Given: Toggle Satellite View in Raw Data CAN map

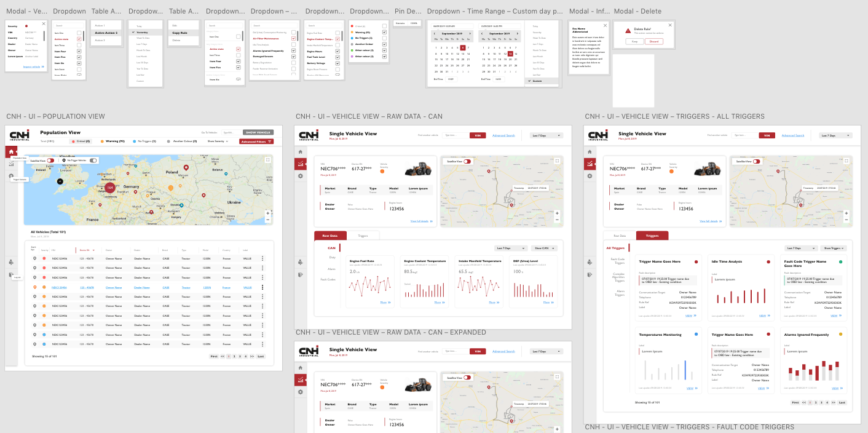Looking at the screenshot, I should tap(468, 161).
